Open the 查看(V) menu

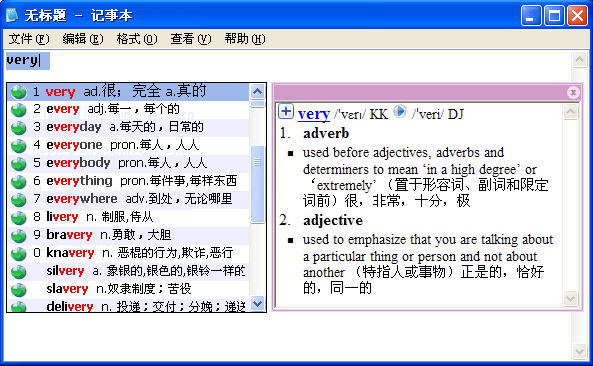coord(191,39)
